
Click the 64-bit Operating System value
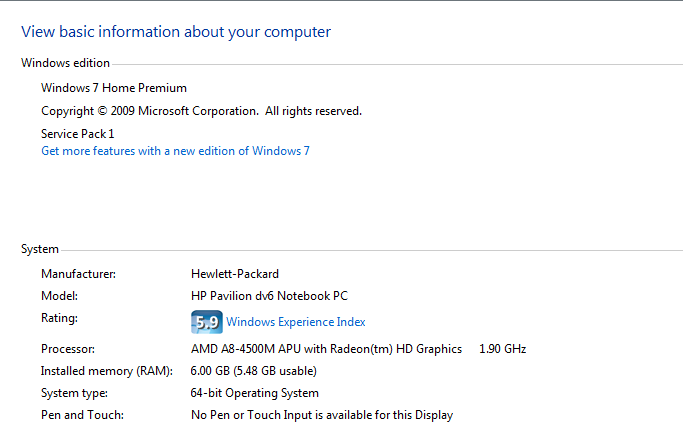pyautogui.click(x=255, y=393)
